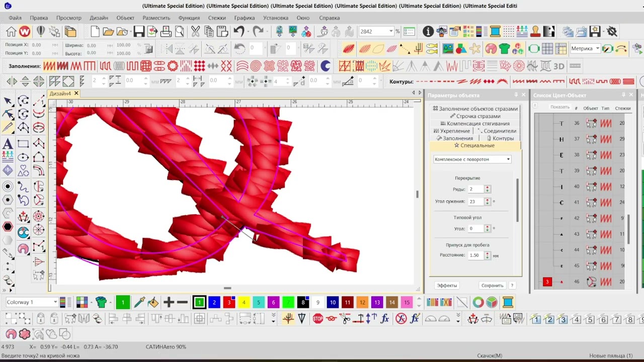Viewport: 644px width, 362px height.
Task: Click the green T-shirt product icon
Action: coord(504,49)
